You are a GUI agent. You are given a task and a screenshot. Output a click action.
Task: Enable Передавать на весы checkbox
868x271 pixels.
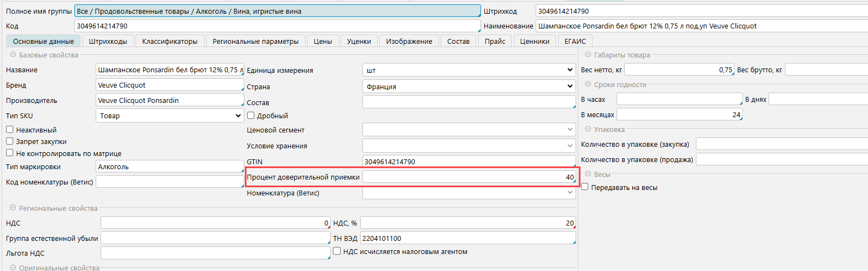click(x=585, y=187)
